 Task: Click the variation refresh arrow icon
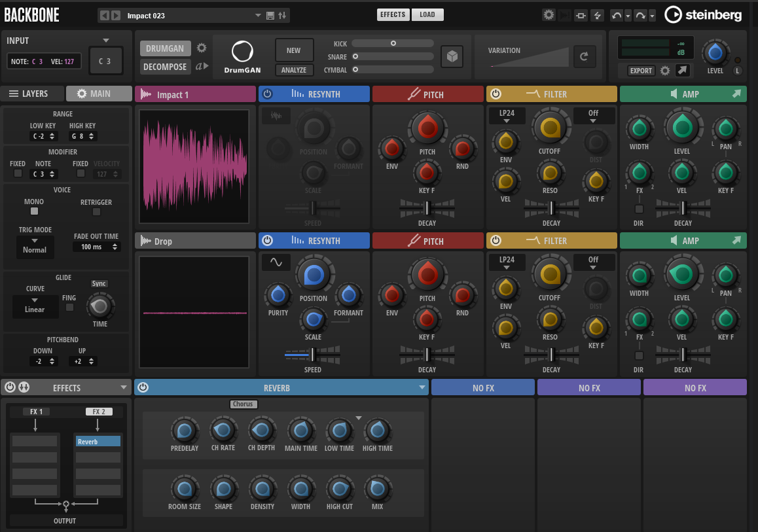(x=584, y=57)
